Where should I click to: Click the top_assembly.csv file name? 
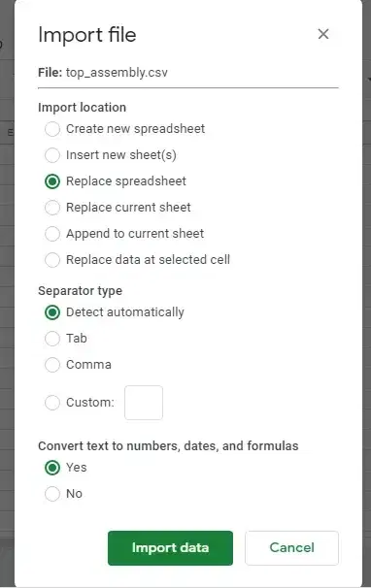pyautogui.click(x=117, y=73)
